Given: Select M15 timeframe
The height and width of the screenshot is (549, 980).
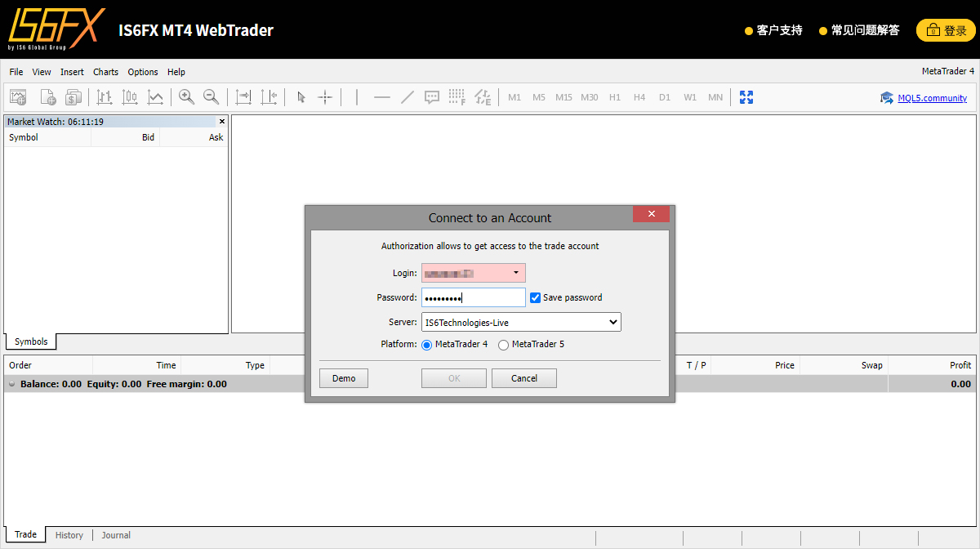Looking at the screenshot, I should click(563, 97).
